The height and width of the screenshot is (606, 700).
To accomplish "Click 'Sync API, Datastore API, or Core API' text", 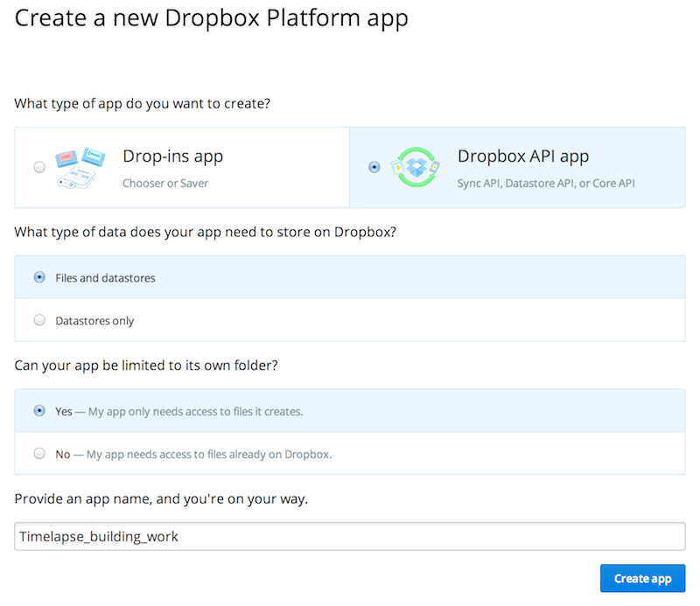I will (546, 184).
